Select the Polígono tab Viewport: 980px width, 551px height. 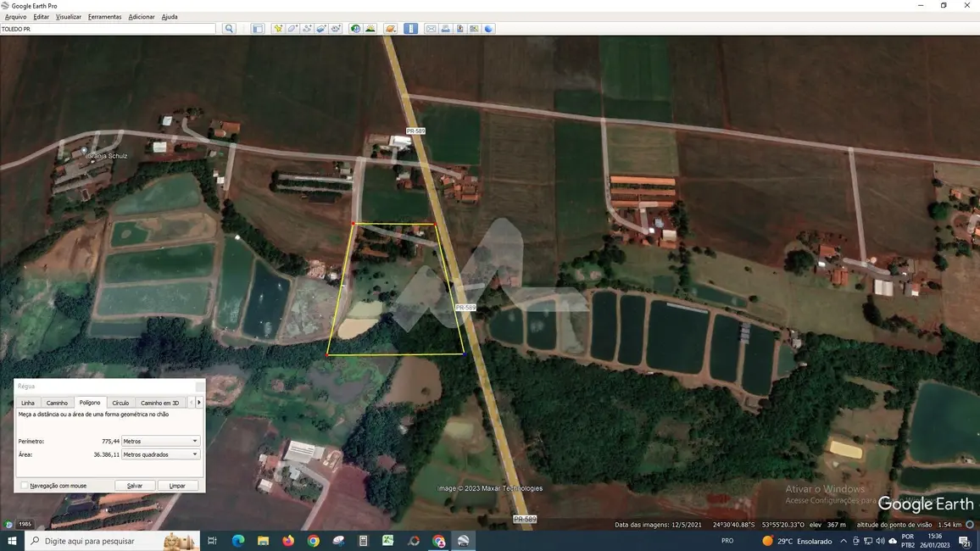89,403
